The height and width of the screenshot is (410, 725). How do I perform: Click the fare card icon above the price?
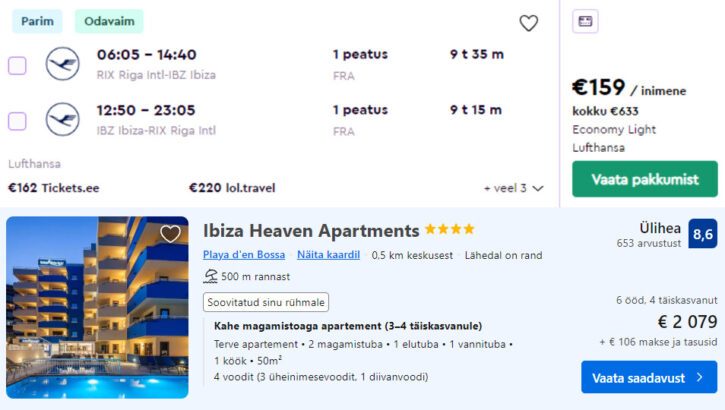(x=586, y=21)
